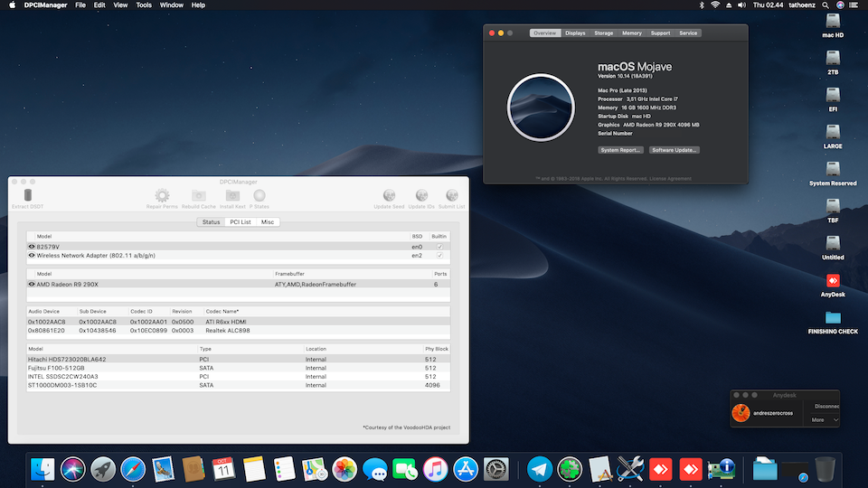This screenshot has width=868, height=488.
Task: Click the Update Seed icon
Action: point(389,195)
